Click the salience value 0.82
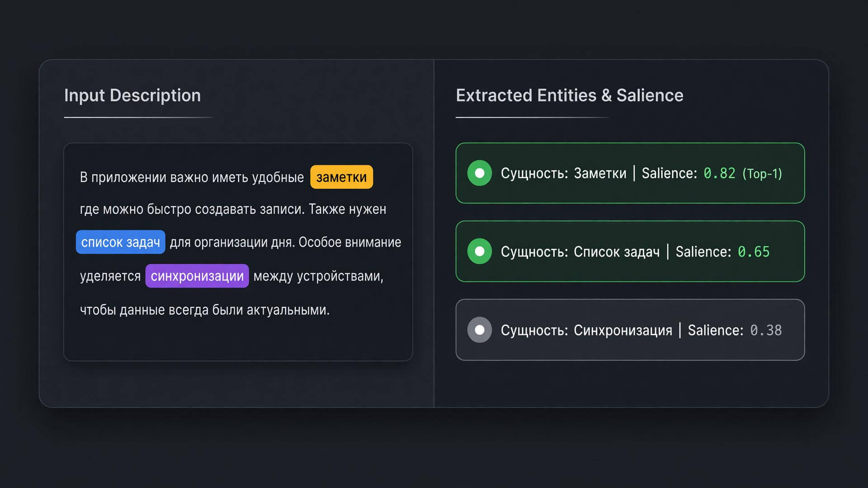Viewport: 868px width, 488px height. click(x=719, y=173)
